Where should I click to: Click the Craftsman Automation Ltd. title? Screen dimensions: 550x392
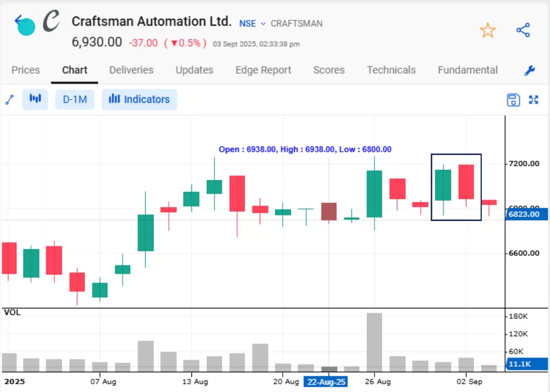point(152,21)
